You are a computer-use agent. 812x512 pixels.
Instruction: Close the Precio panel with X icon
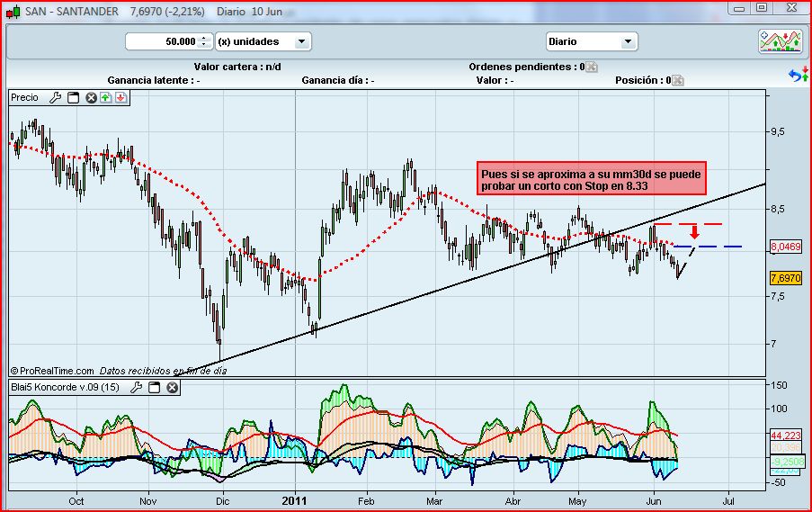coord(91,97)
